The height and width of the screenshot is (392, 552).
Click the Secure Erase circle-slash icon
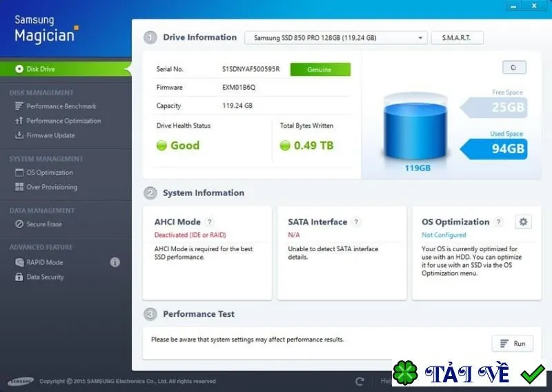click(19, 224)
